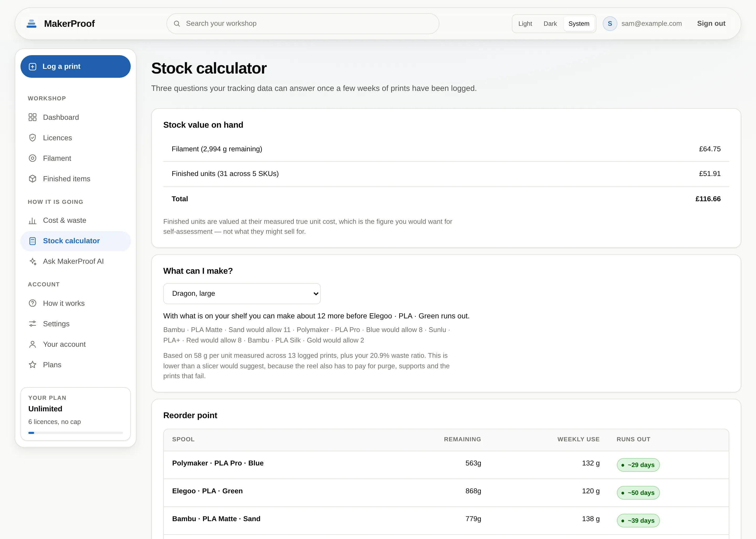Open Ask MakerProof AI

[x=76, y=262]
